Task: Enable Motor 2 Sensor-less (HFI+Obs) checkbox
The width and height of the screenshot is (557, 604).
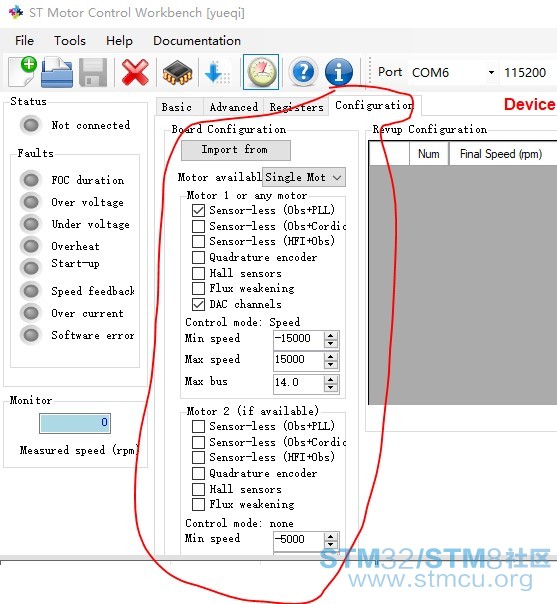Action: (198, 458)
